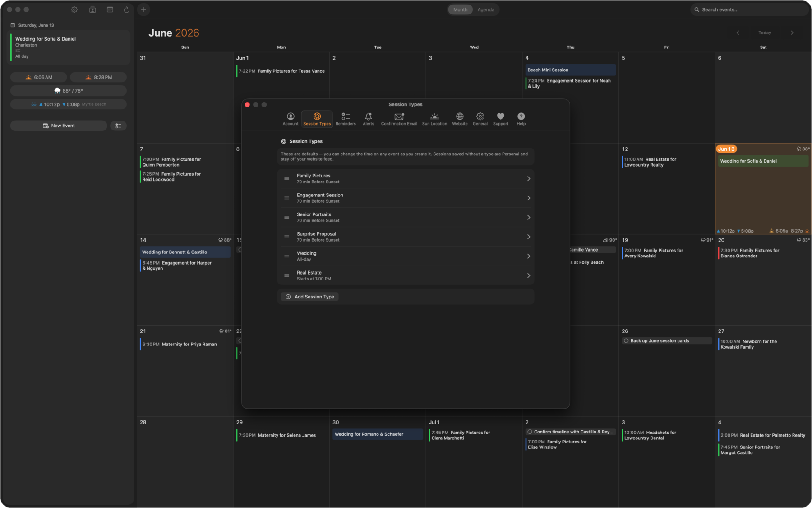Click the sunrise 6:06 AM pill
The width and height of the screenshot is (812, 508).
[39, 77]
